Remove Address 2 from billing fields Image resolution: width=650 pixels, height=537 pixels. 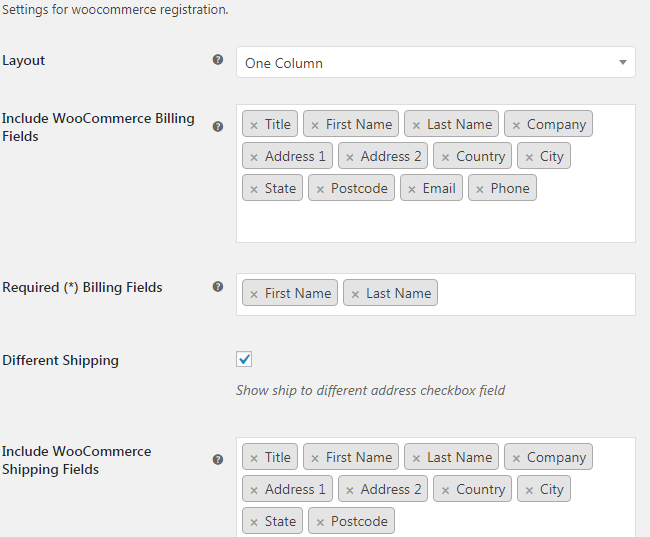coord(350,157)
